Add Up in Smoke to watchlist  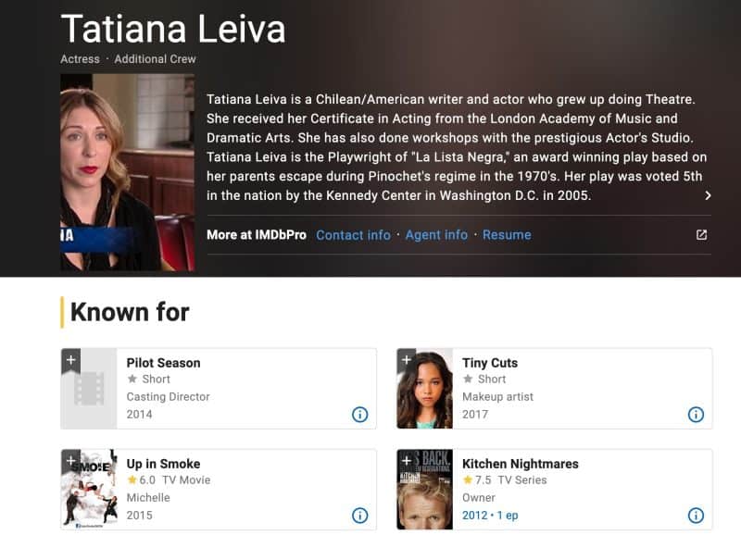click(x=71, y=461)
